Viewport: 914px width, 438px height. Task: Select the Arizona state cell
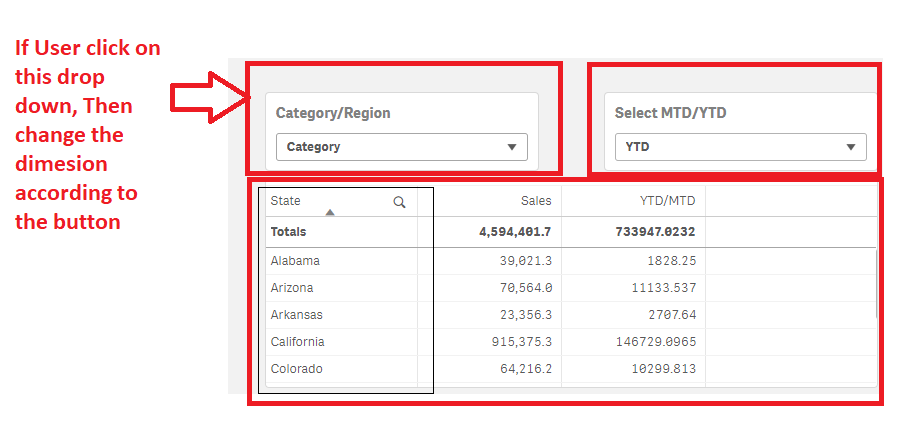pos(292,287)
